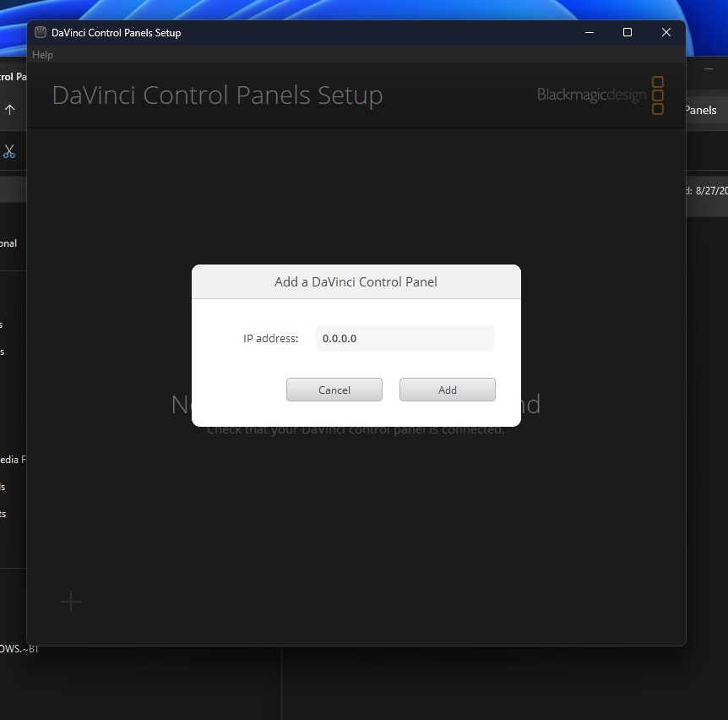Click the scissors cut icon in File Explorer

click(9, 151)
